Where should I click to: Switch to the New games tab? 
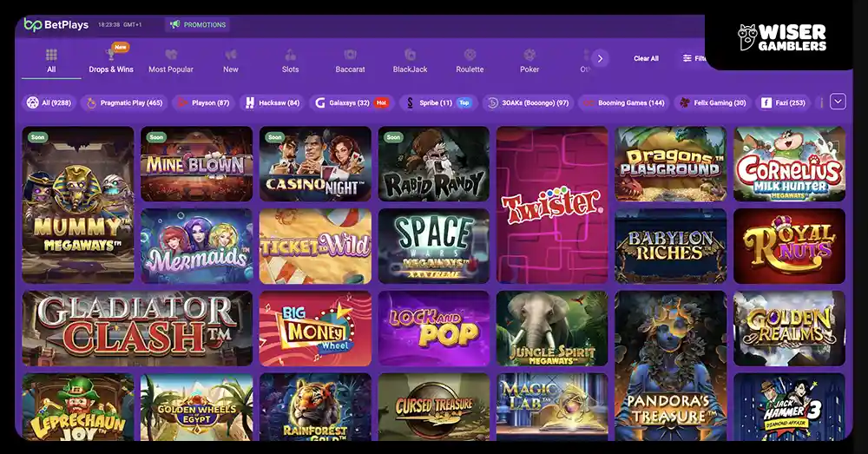coord(231,61)
